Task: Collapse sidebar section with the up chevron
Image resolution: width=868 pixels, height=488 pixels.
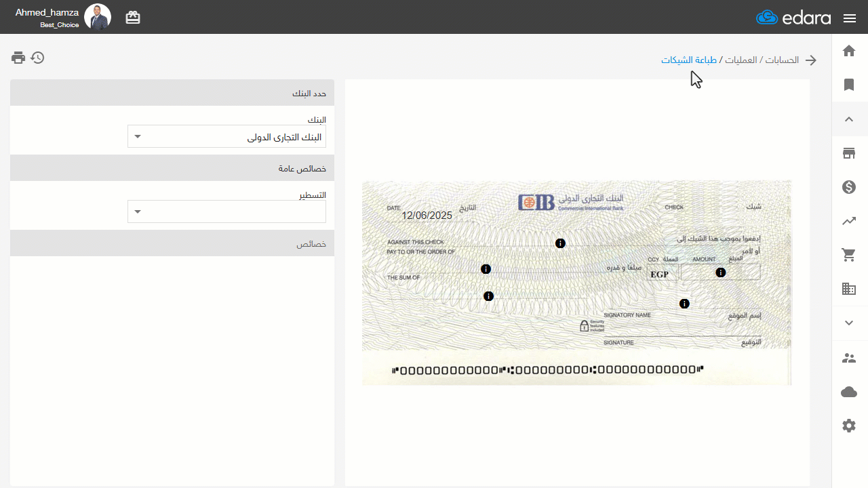Action: pos(849,119)
